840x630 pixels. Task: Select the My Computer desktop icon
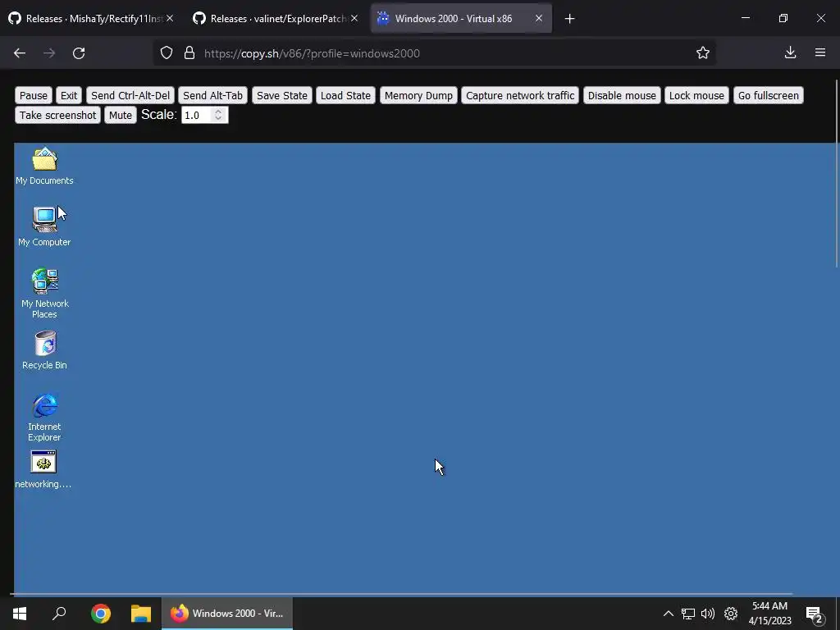point(44,226)
